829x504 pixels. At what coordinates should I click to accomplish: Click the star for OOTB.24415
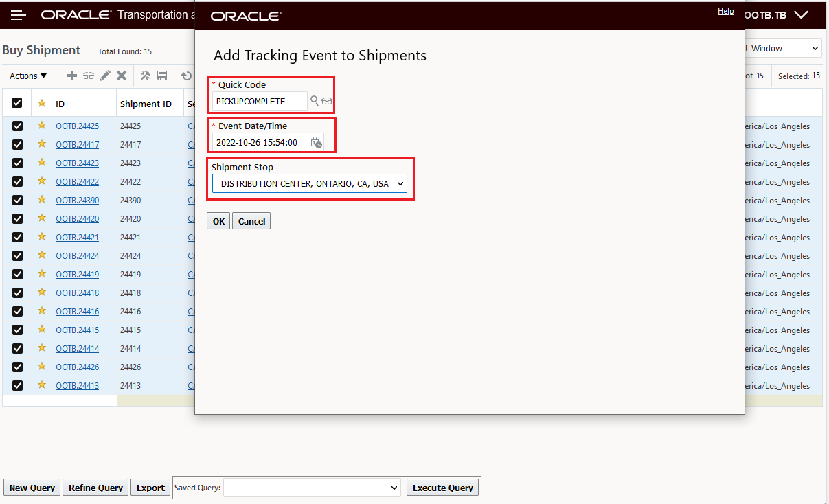click(x=42, y=330)
